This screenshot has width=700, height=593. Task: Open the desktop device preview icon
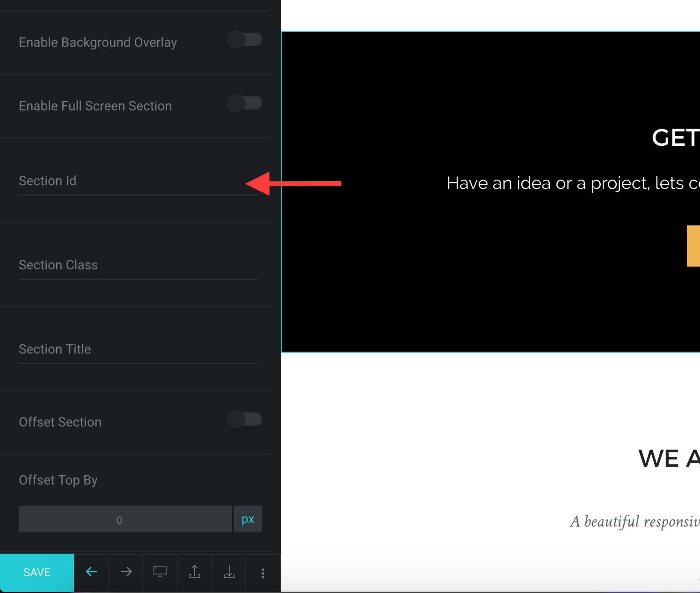(160, 572)
